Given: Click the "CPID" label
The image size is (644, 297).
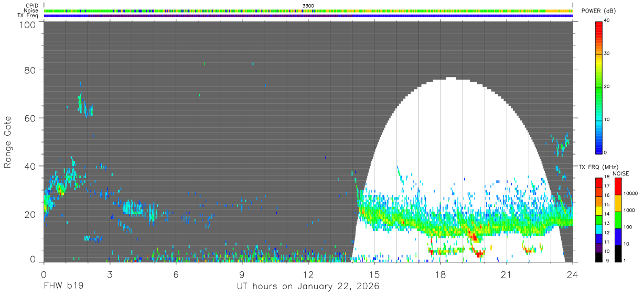Looking at the screenshot, I should (x=33, y=5).
